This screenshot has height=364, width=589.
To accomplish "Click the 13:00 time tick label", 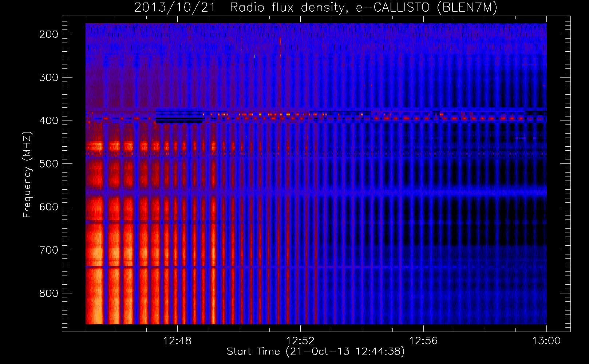I will click(546, 341).
